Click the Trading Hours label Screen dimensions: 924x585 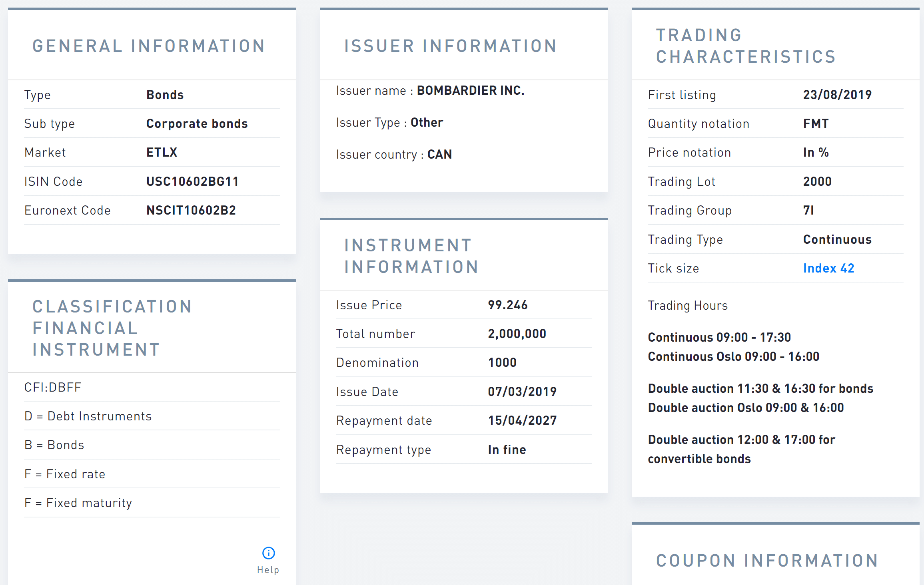click(688, 305)
